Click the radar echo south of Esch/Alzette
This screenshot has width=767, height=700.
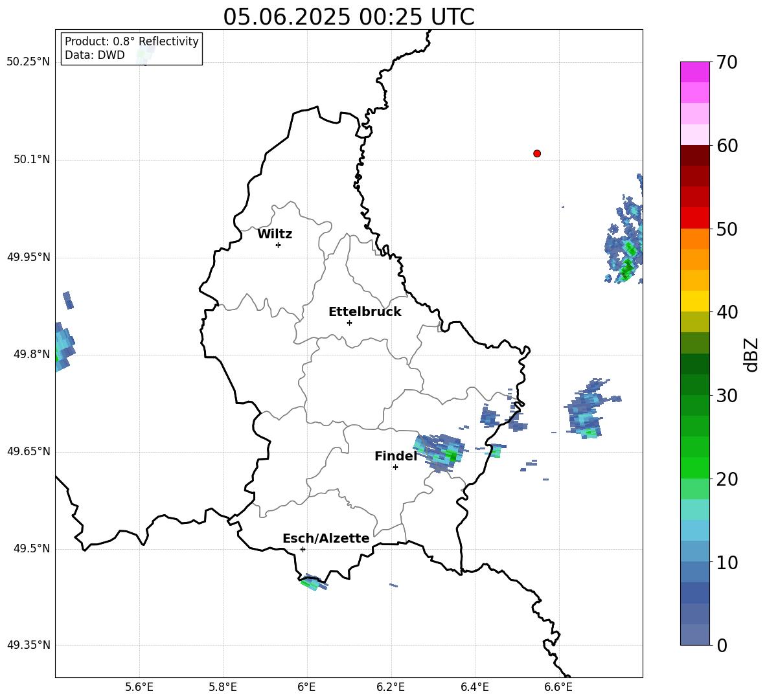314,582
